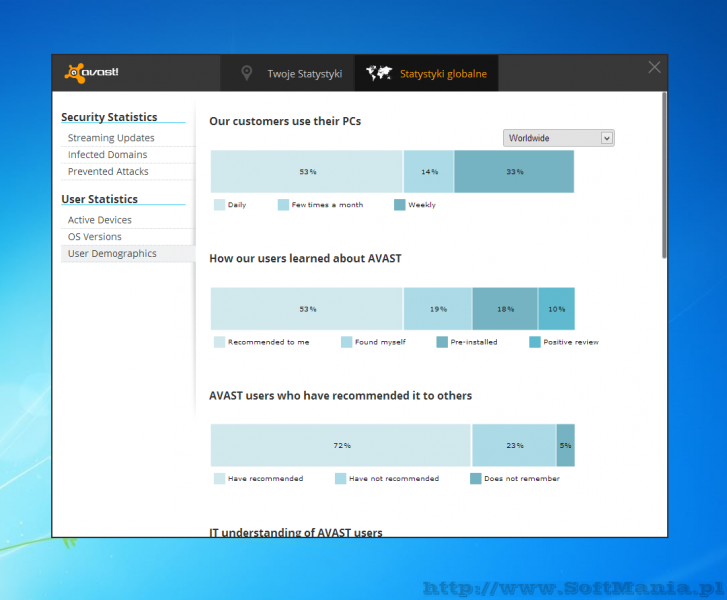This screenshot has height=600, width=727.
Task: Click the Pre-installed legend swatch
Action: point(442,342)
